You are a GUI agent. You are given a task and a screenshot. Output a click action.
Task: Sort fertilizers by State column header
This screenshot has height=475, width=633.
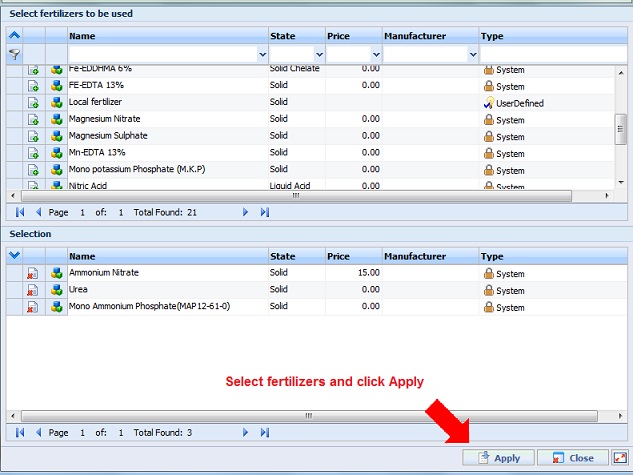click(x=297, y=36)
